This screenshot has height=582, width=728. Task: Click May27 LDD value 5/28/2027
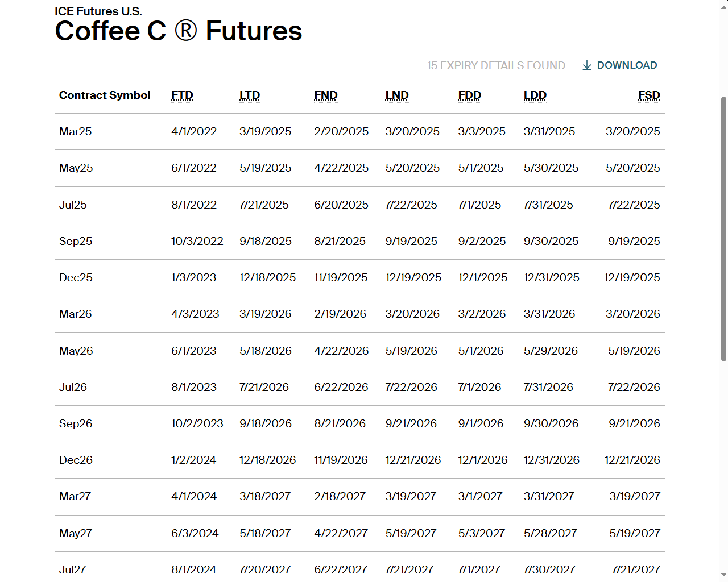coord(551,533)
